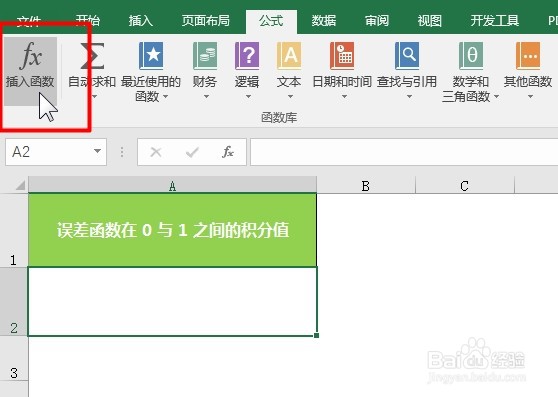
Task: Click the confirm checkmark in formula bar
Action: click(192, 152)
